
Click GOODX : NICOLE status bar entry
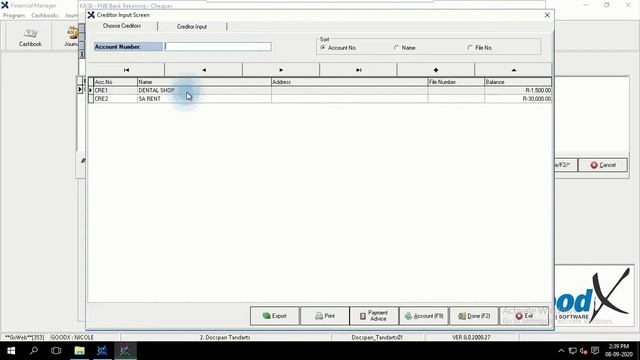click(72, 337)
